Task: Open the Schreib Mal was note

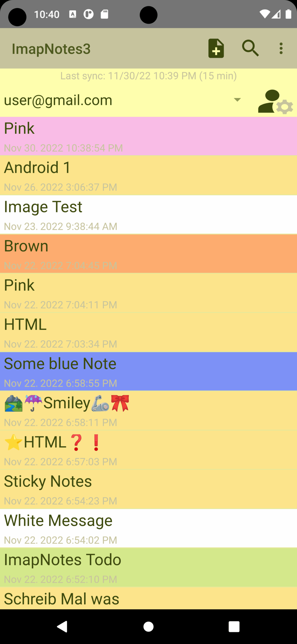Action: tap(148, 599)
